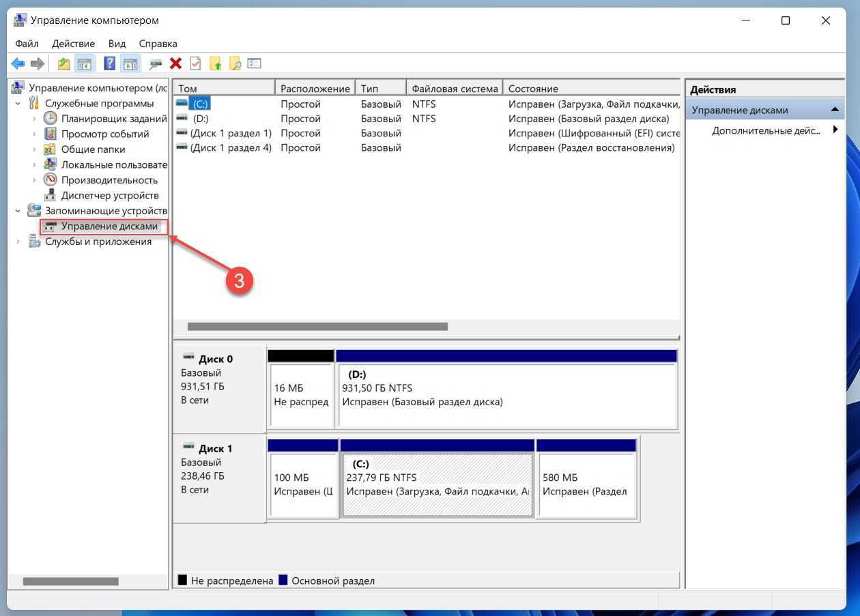The image size is (860, 616).
Task: Click the blue Основной раздел legend swatch
Action: [283, 581]
